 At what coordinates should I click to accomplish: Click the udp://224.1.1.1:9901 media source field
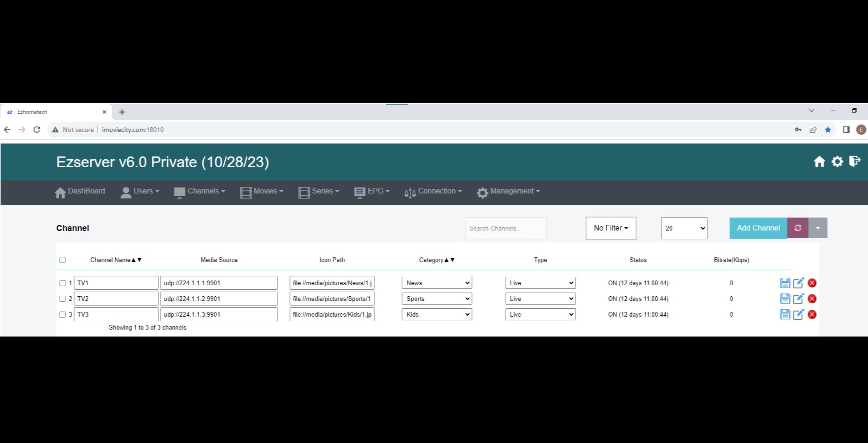[219, 283]
